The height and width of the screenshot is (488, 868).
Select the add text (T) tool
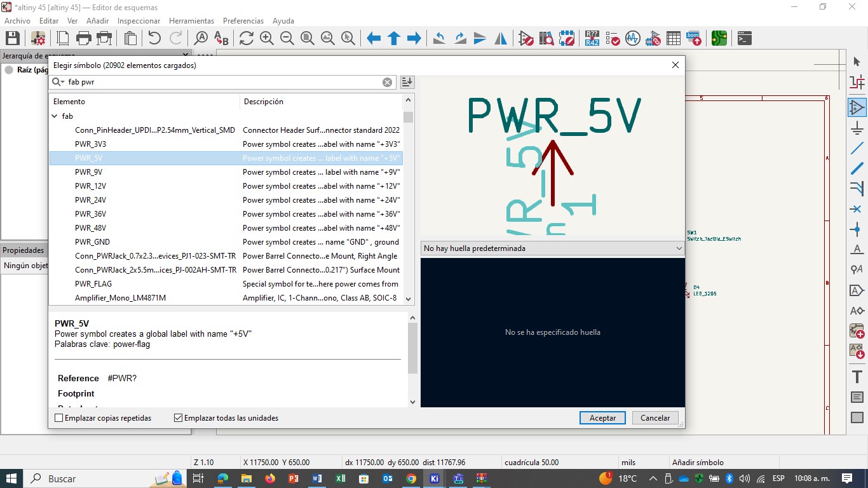(857, 377)
